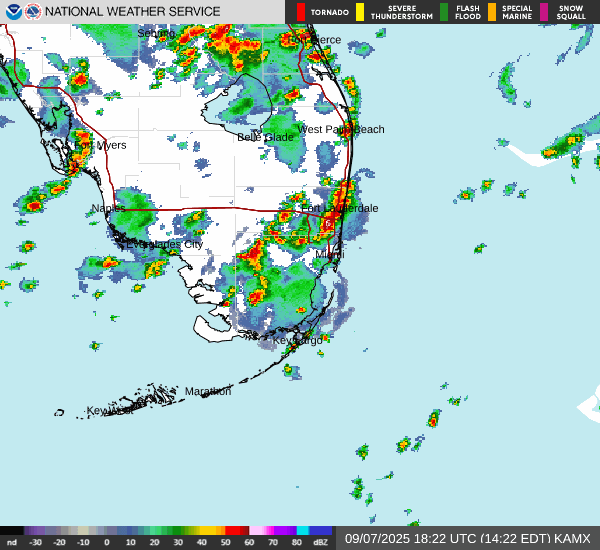Click the red Tornado legend swatch
Image resolution: width=600 pixels, height=550 pixels.
tap(301, 12)
